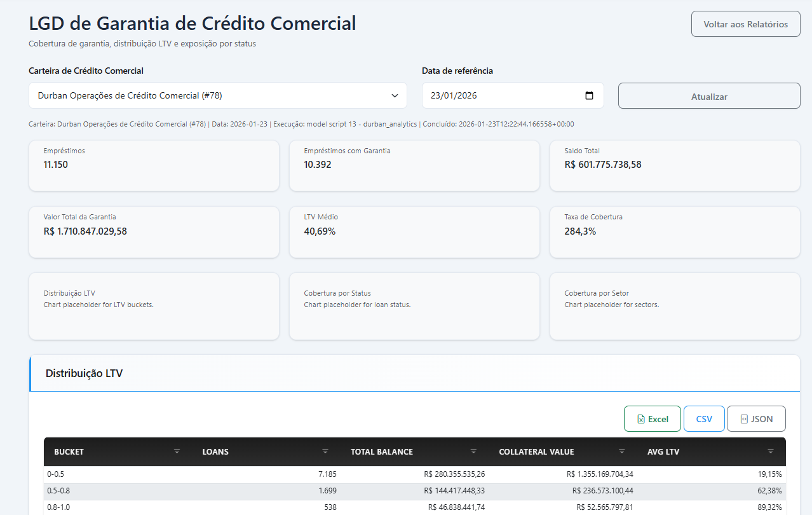Image resolution: width=812 pixels, height=515 pixels.
Task: Click average LTV 89,32%
Action: [770, 507]
